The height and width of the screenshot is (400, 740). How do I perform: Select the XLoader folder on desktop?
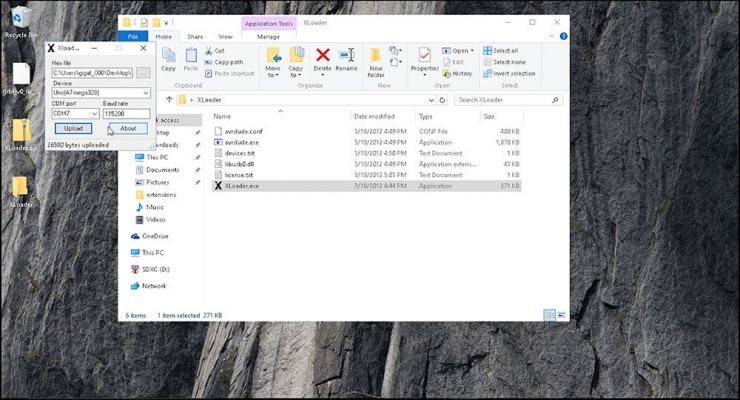click(x=21, y=192)
